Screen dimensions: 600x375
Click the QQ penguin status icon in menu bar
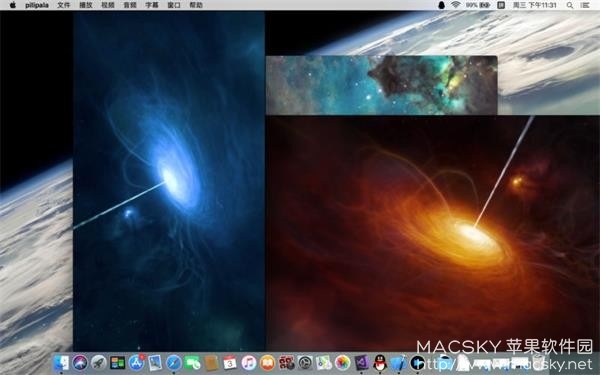coord(441,5)
